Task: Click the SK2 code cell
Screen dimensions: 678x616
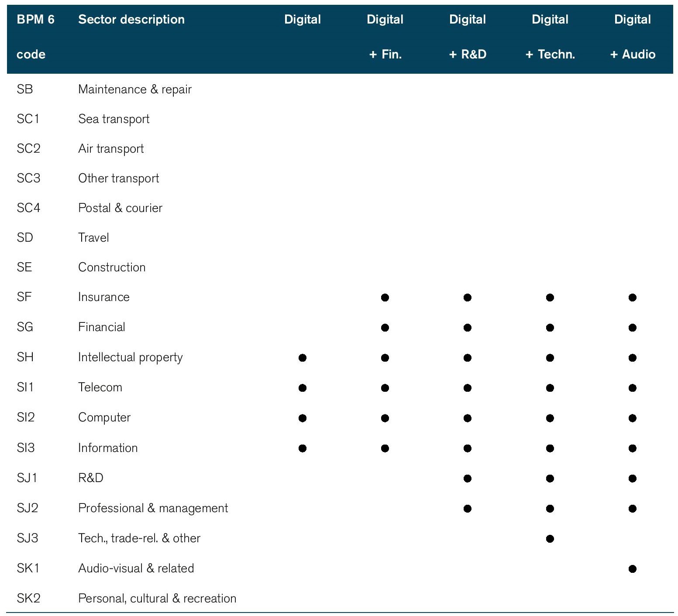Action: (28, 598)
